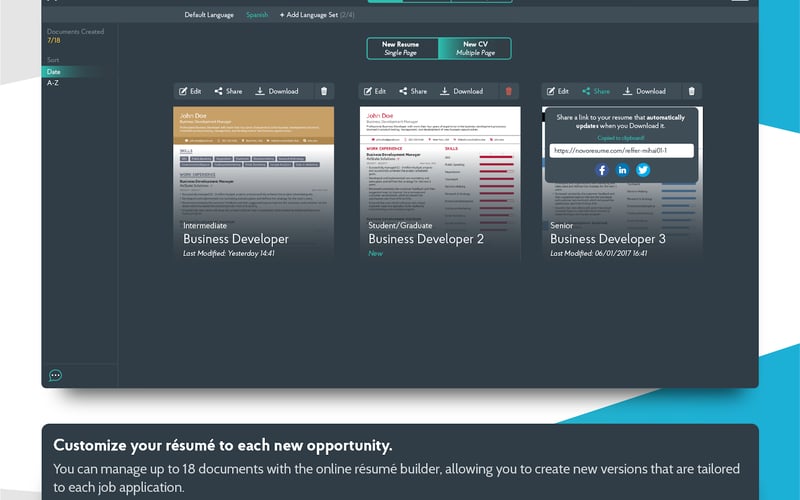Click the 'Intermediate' level label

(x=205, y=226)
